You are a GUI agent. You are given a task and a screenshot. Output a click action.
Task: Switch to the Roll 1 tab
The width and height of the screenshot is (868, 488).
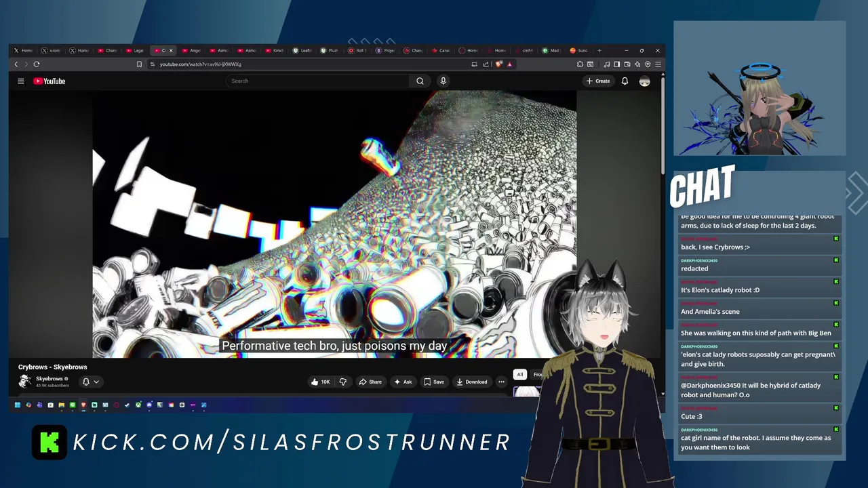click(357, 50)
